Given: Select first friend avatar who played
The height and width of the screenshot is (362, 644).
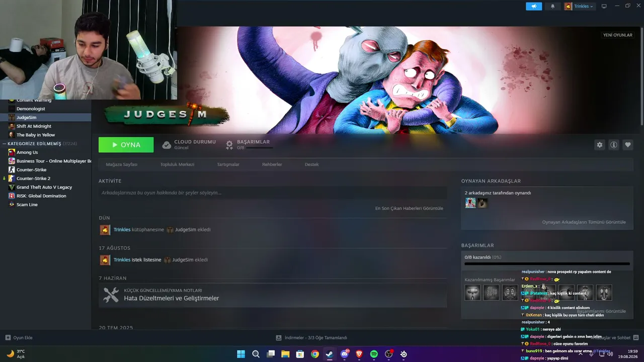Looking at the screenshot, I should pos(470,203).
